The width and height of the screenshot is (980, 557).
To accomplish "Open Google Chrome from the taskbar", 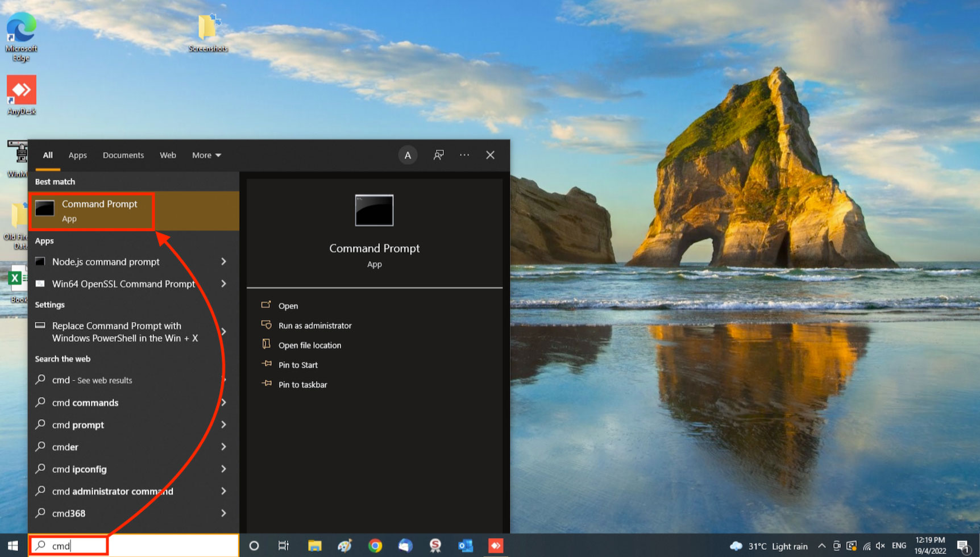I will [x=375, y=546].
